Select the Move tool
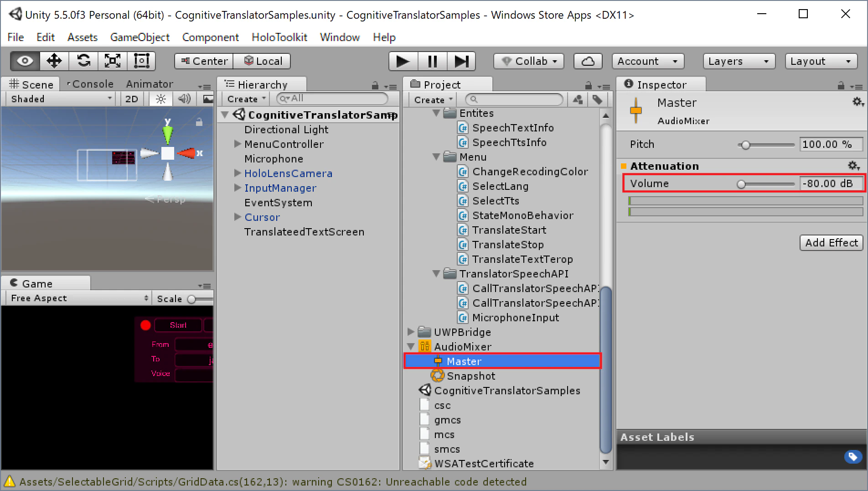This screenshot has height=491, width=868. point(54,61)
